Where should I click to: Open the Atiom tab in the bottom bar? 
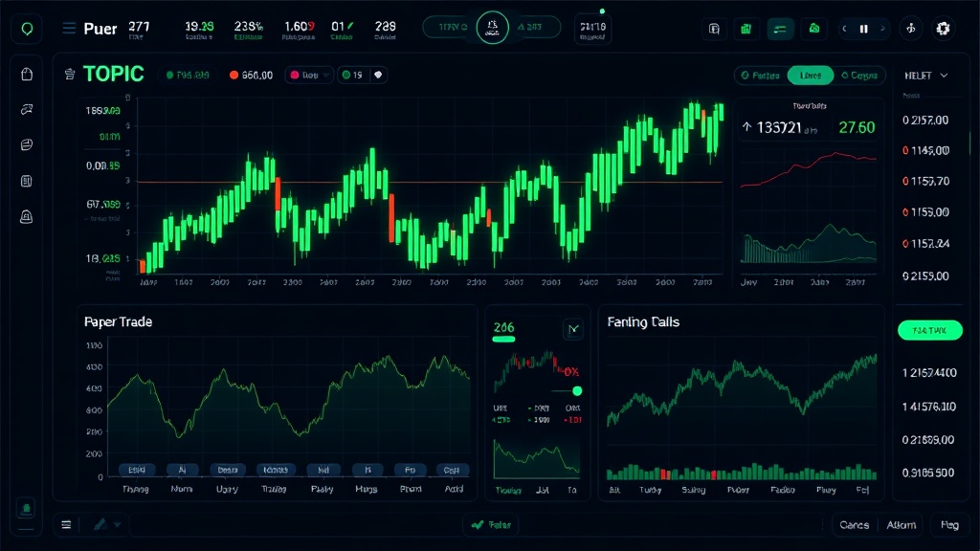tap(902, 525)
